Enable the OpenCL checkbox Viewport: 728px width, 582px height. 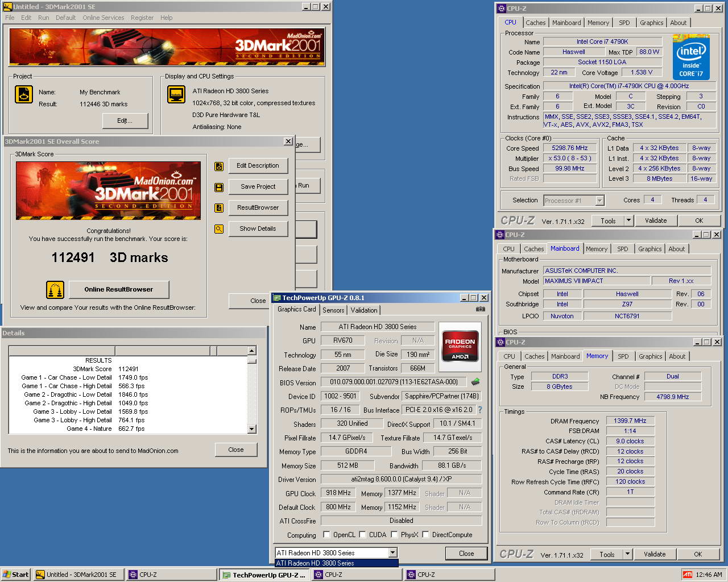(x=326, y=535)
